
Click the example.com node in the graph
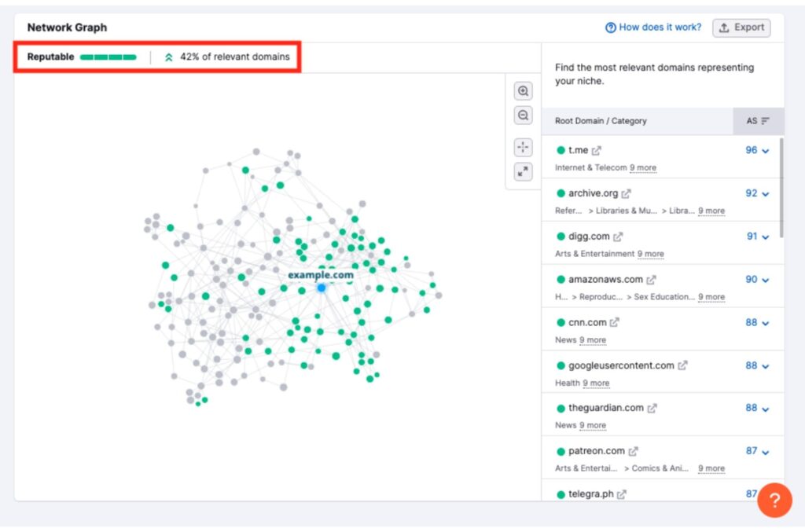(321, 288)
